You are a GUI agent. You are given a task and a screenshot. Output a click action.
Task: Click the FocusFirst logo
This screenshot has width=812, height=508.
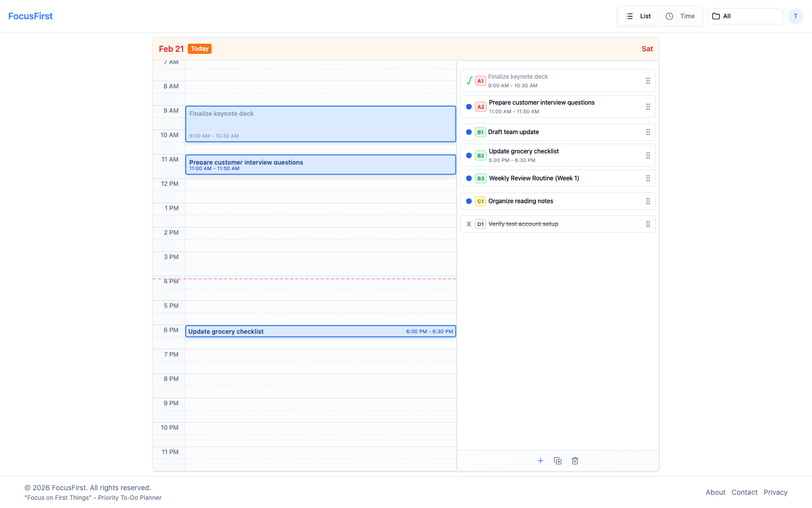click(30, 16)
